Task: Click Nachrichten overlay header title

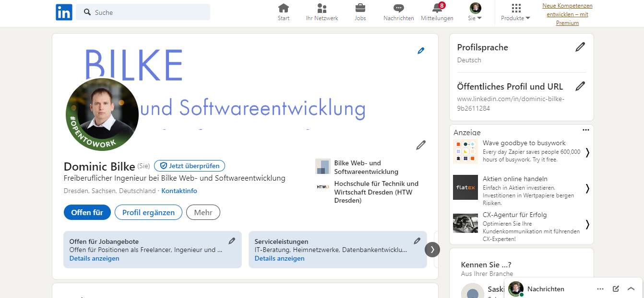Action: click(x=546, y=289)
